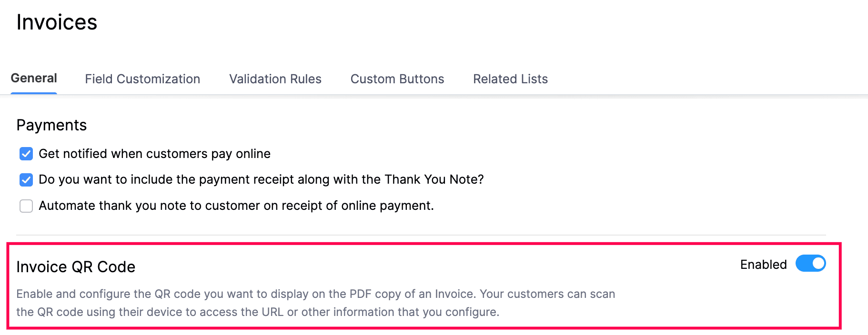
Task: Disable the Invoice QR Code toggle switch
Action: (810, 264)
